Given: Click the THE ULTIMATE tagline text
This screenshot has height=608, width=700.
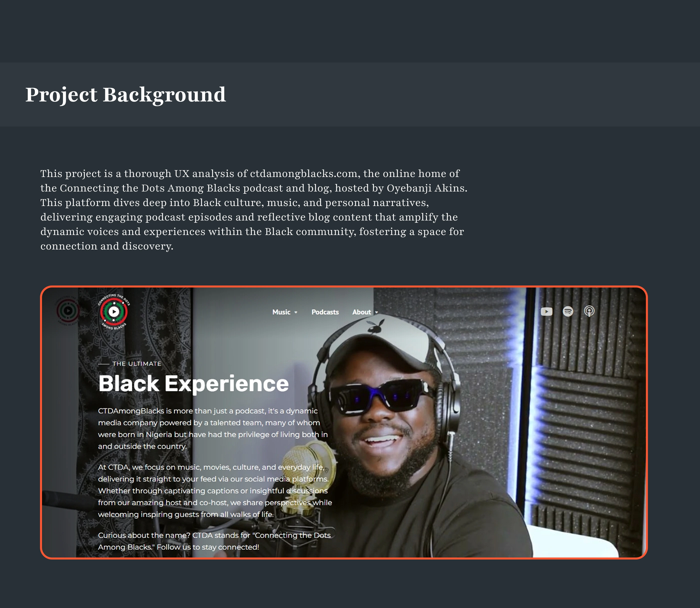Looking at the screenshot, I should [137, 364].
